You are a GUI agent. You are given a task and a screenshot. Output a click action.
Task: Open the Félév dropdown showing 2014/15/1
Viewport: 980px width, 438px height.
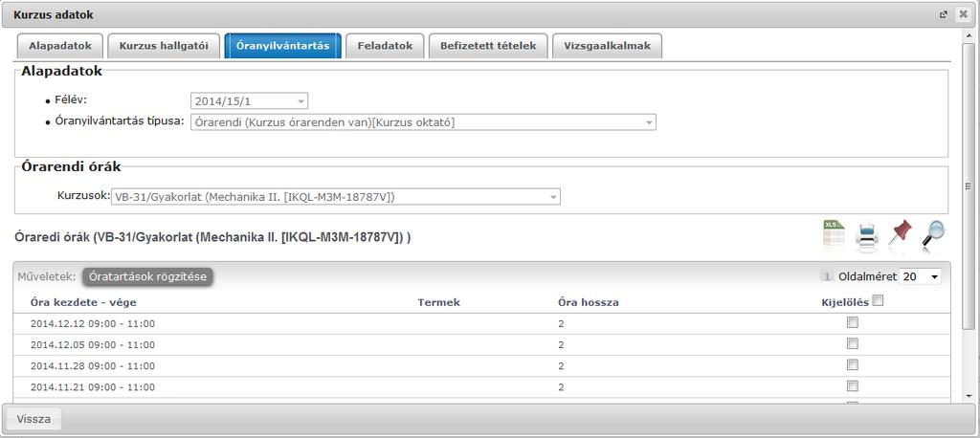[249, 100]
